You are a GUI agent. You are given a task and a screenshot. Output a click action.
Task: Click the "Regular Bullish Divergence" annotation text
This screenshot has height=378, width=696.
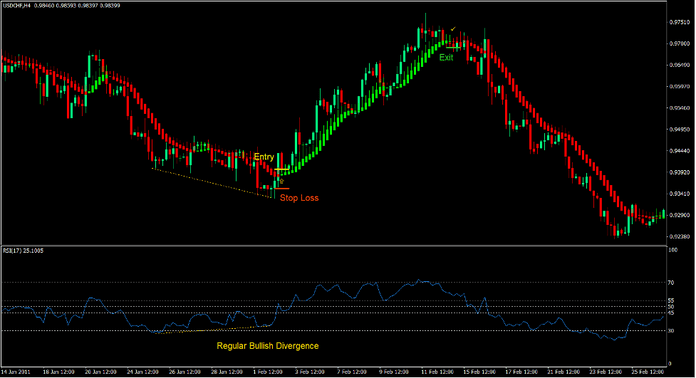coord(268,346)
